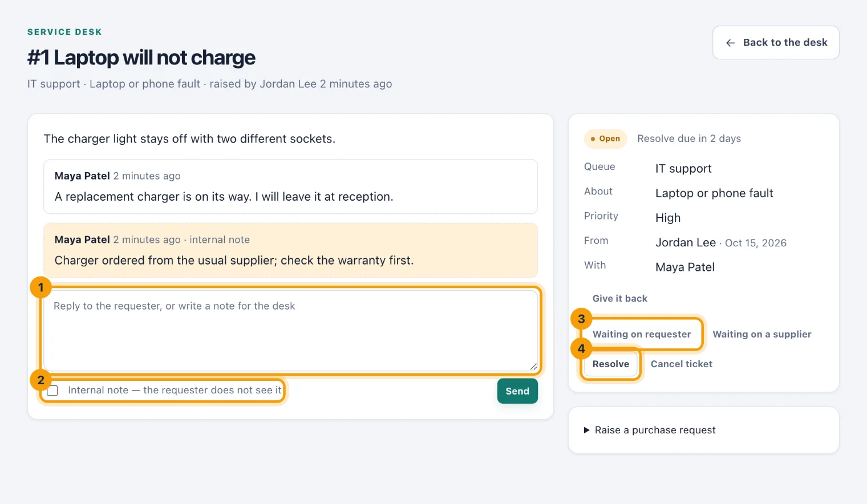Click the internal note about the usual supplier
The height and width of the screenshot is (504, 867).
pos(234,261)
